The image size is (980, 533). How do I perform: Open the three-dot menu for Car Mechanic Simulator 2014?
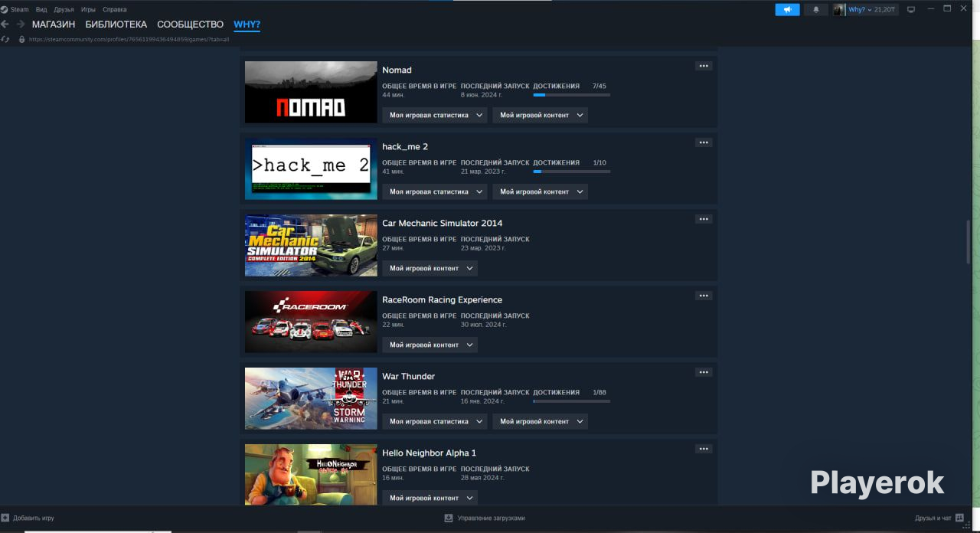tap(704, 219)
